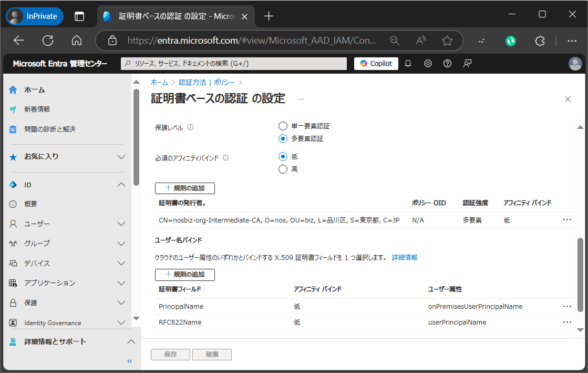588x373 pixels.
Task: Click the main panel vertical scrollbar
Action: coord(580,274)
